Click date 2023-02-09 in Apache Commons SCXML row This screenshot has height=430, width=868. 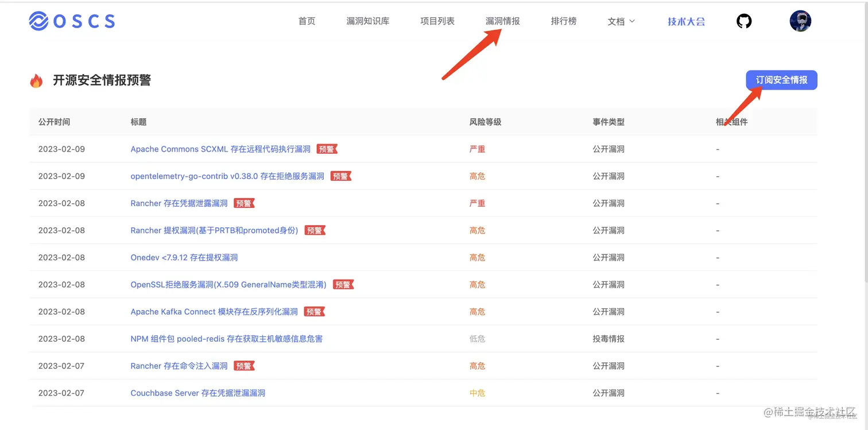(61, 149)
